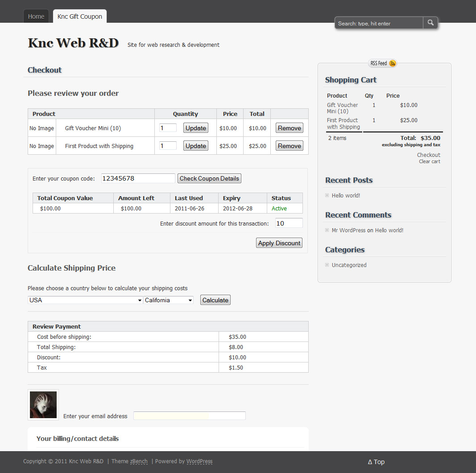Open the RSS Feed icon
The image size is (476, 473).
click(x=393, y=63)
